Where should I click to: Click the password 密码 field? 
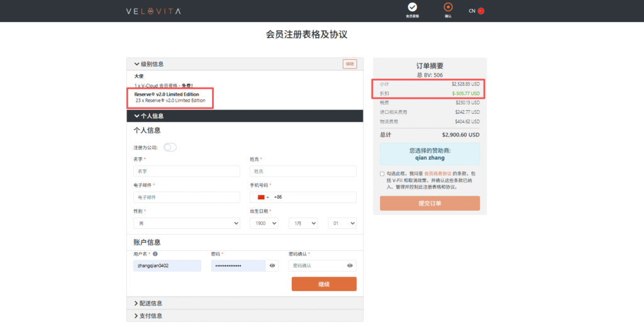point(238,266)
